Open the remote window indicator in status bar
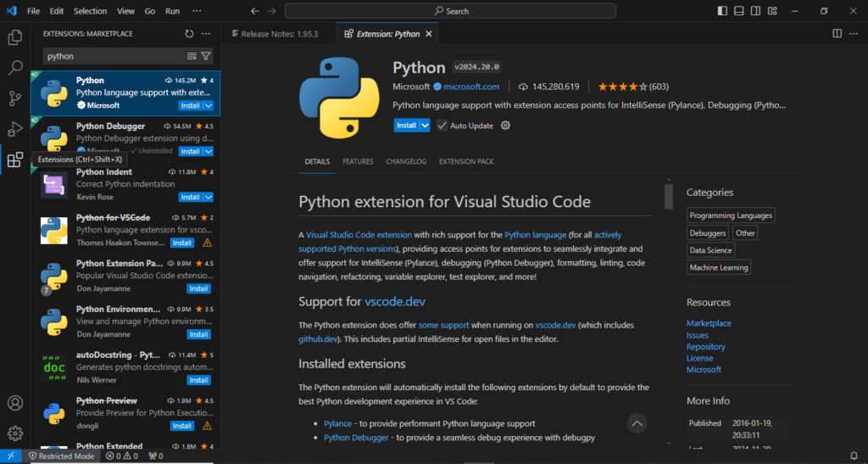 10,456
